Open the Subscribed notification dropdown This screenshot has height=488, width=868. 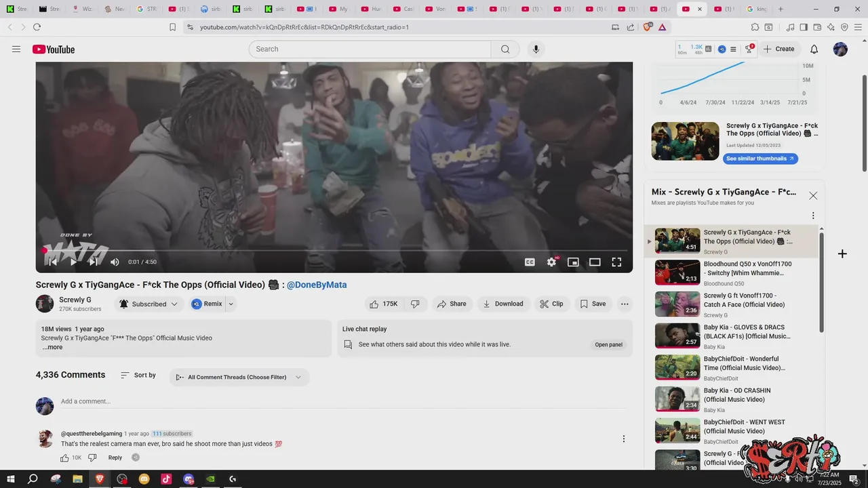click(x=149, y=304)
